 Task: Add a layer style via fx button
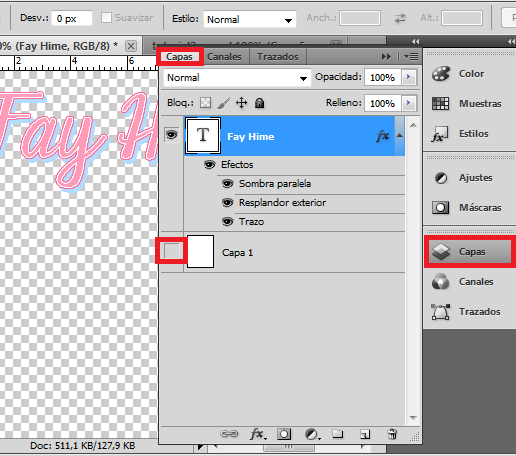[258, 434]
